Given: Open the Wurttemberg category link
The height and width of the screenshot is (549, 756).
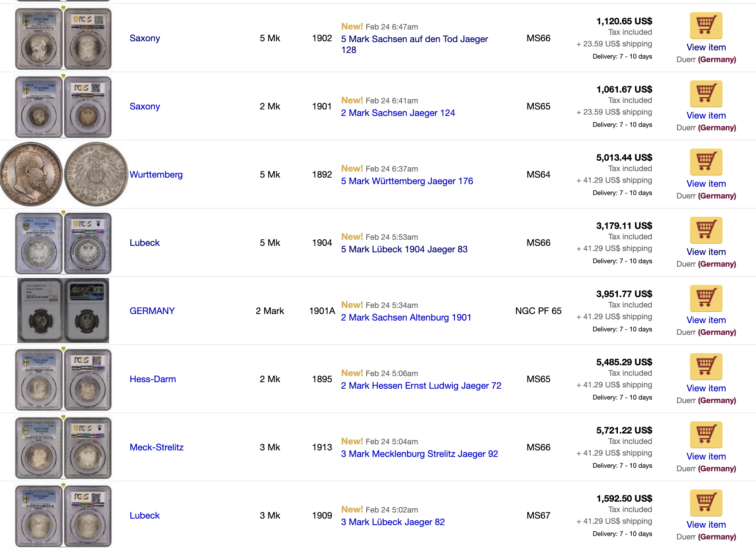Looking at the screenshot, I should [156, 175].
